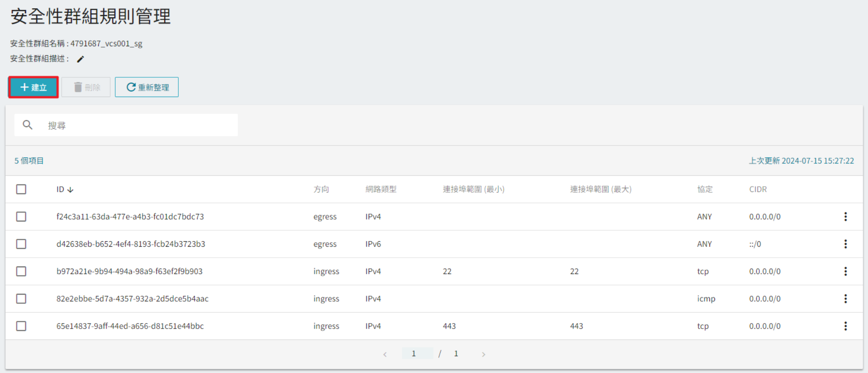Open the kebab menu for rule 65e14837
The height and width of the screenshot is (373, 868).
[x=845, y=326]
